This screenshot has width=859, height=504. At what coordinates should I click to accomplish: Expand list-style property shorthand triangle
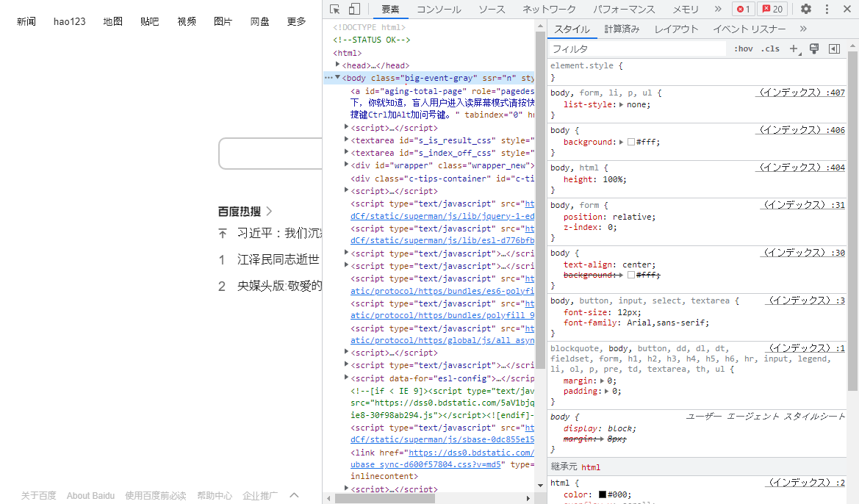(x=621, y=104)
